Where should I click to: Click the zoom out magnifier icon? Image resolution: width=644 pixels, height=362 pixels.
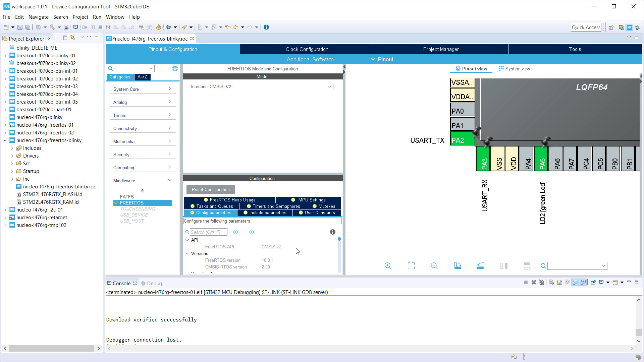434,266
